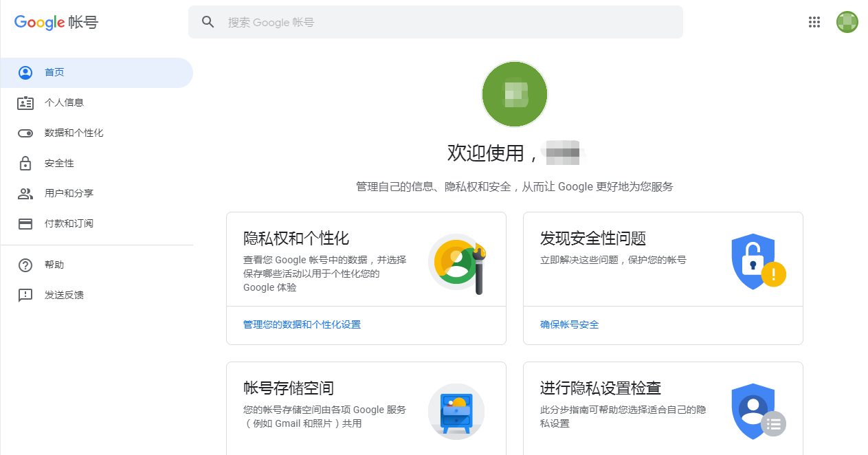Screen dimensions: 868x455
Task: Click the privacy checkup shield icon
Action: coord(758,412)
